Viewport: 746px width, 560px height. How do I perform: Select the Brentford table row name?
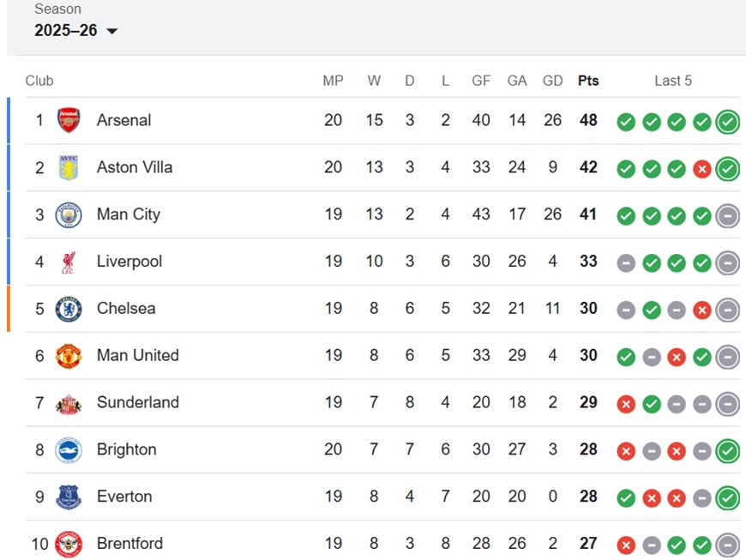tap(129, 544)
